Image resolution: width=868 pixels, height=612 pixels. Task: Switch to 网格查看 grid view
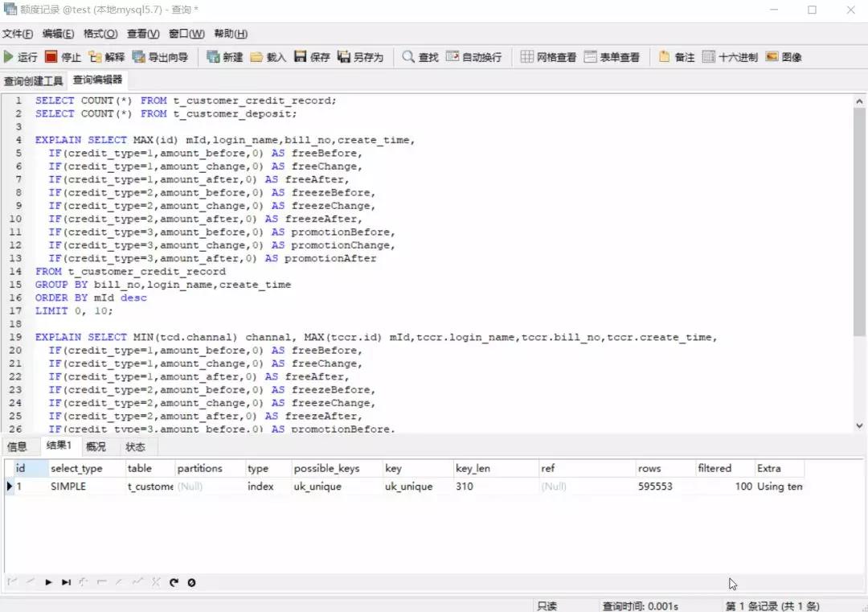(549, 57)
